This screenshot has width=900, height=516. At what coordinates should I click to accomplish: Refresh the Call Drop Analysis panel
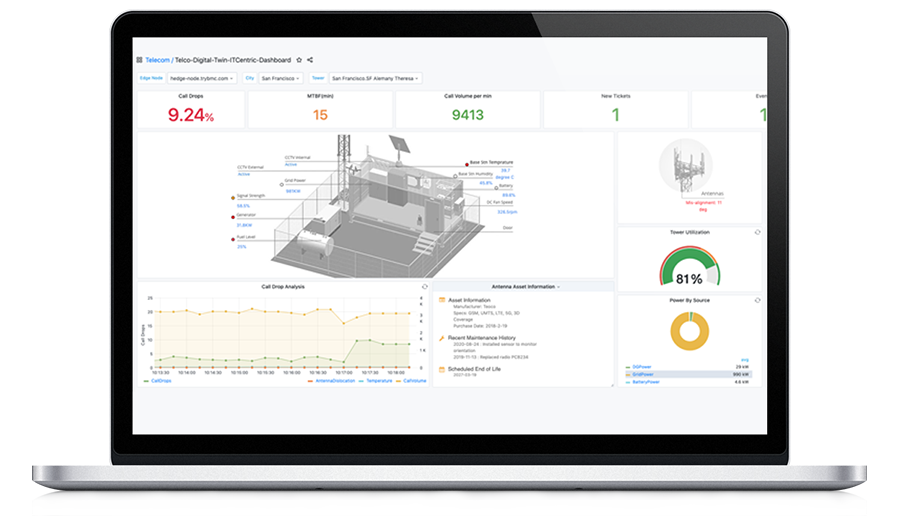(x=425, y=286)
